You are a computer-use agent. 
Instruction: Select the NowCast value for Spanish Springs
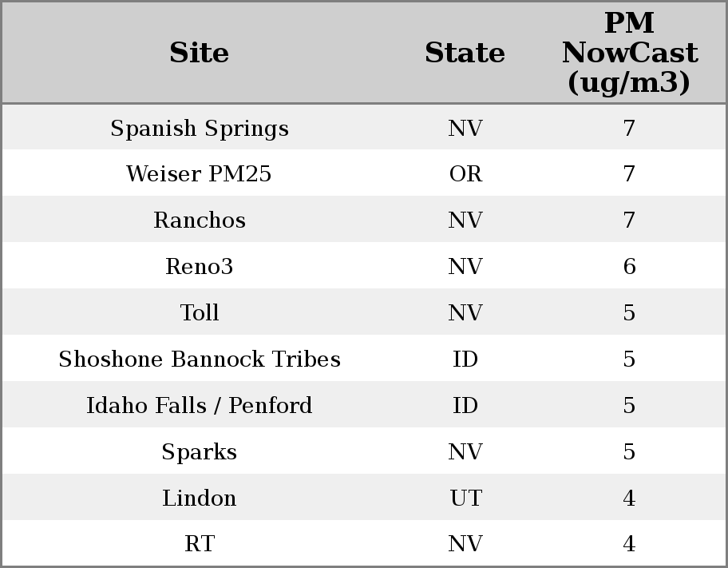coord(629,129)
